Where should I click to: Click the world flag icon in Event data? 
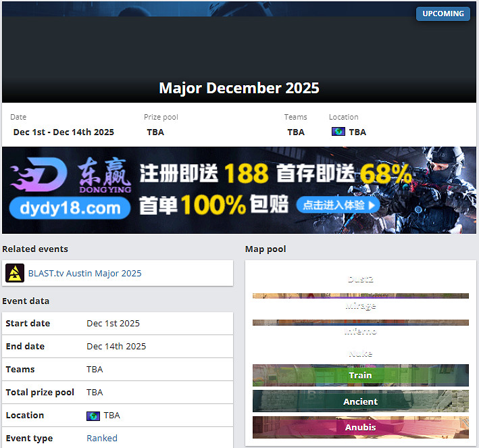(x=93, y=416)
